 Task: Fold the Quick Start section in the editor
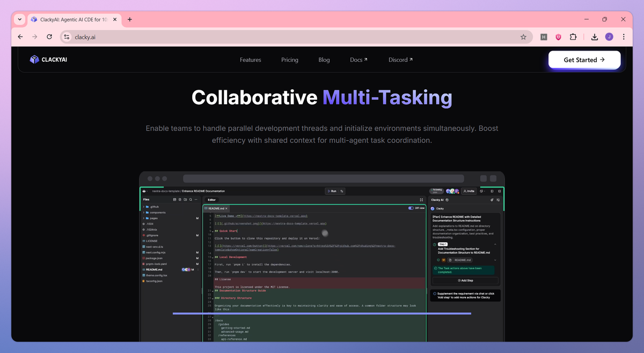[213, 231]
